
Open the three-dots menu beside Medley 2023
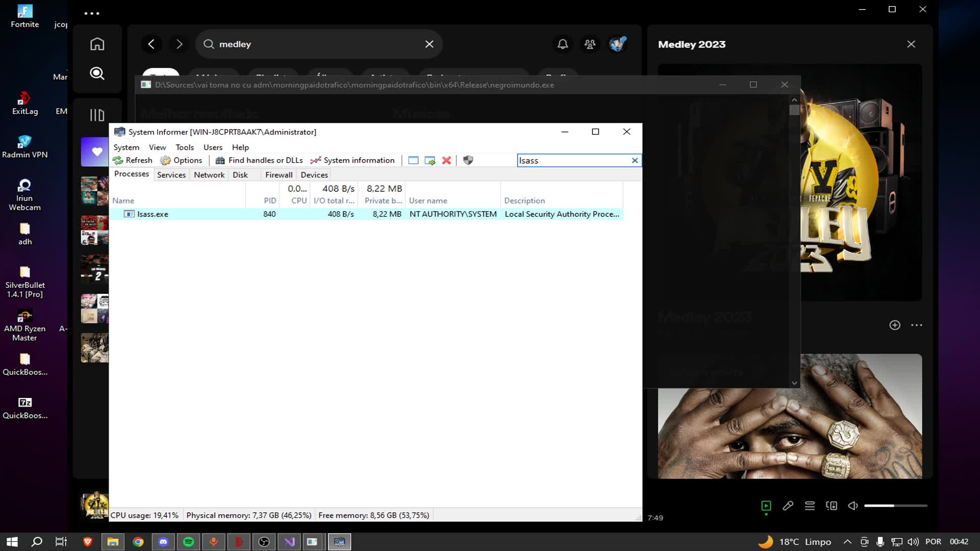click(x=916, y=325)
